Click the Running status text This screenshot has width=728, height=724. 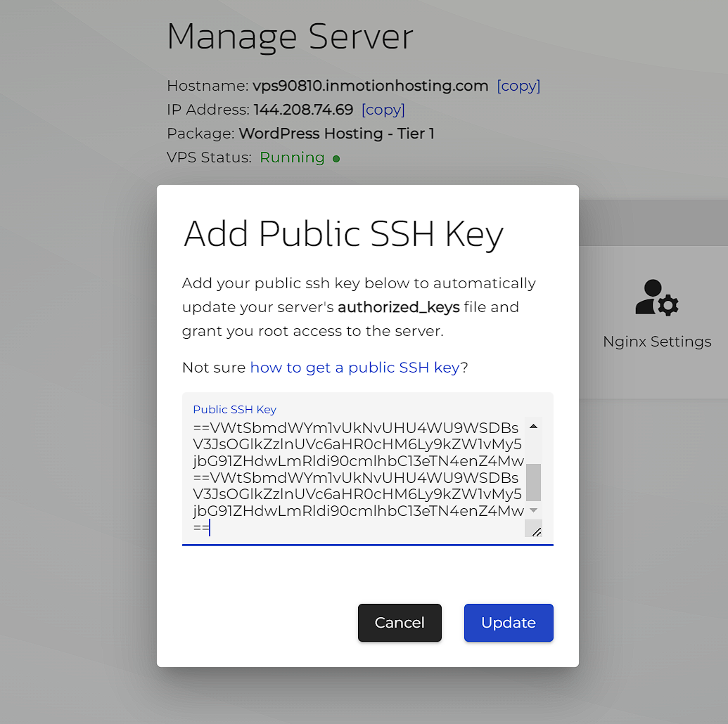click(292, 157)
